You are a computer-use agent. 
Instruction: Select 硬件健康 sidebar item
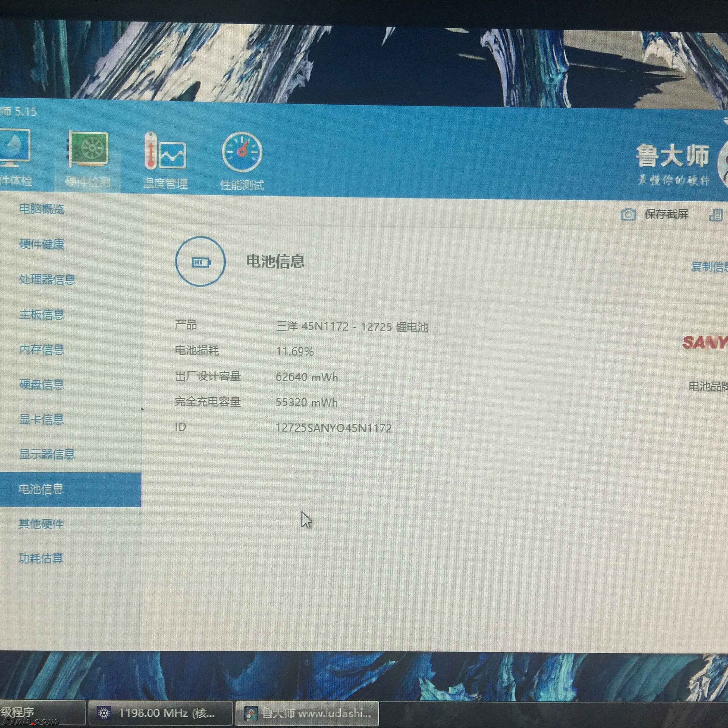(41, 244)
